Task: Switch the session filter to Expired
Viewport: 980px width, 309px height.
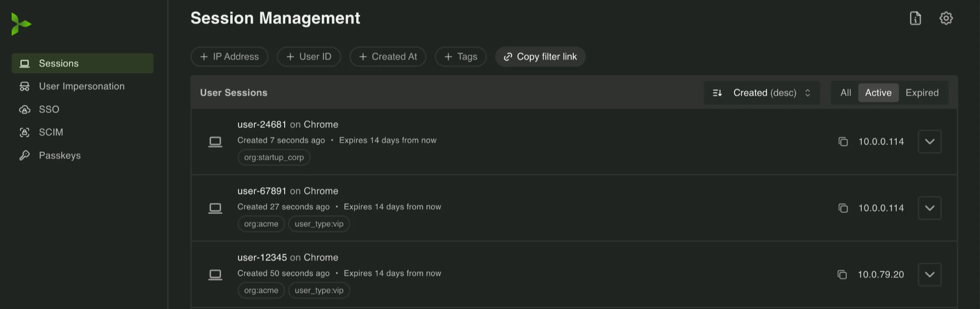Action: (922, 93)
